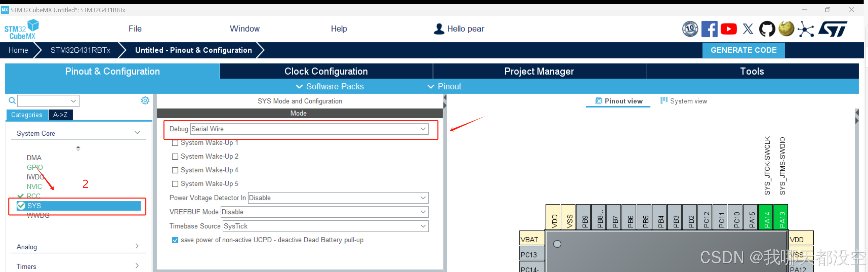Viewport: 868px width, 272px height.
Task: Click PD2 pin on chip
Action: [690, 217]
